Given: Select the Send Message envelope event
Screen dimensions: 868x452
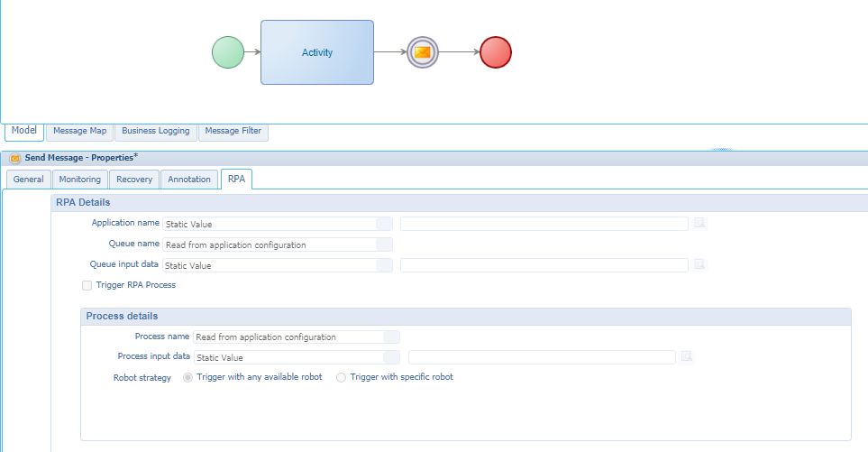Looking at the screenshot, I should 421,52.
